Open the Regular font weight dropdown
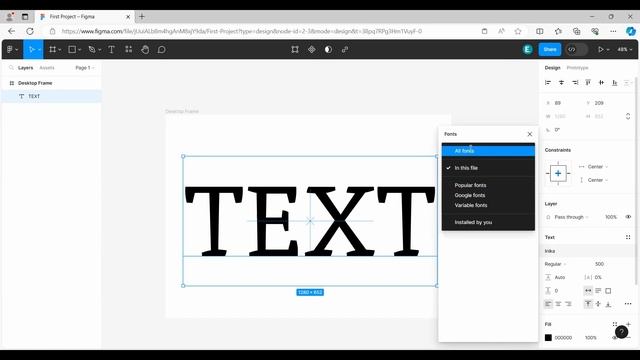The image size is (640, 360). pos(556,264)
